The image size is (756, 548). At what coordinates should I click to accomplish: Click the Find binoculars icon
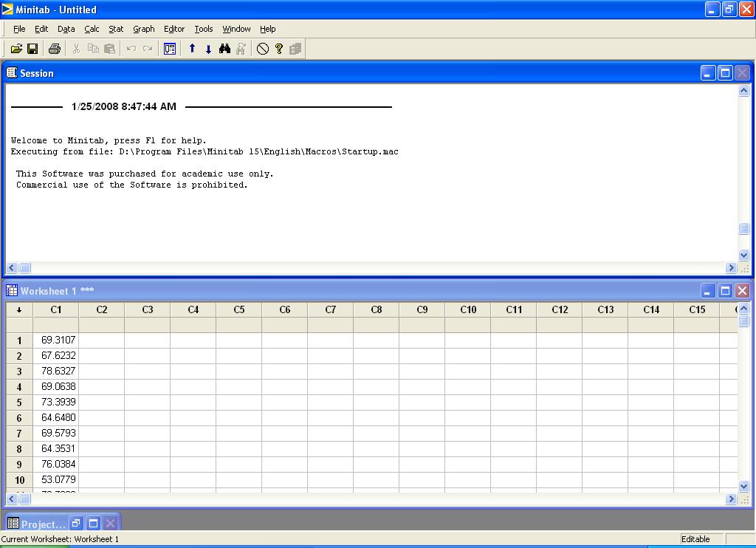[x=225, y=49]
